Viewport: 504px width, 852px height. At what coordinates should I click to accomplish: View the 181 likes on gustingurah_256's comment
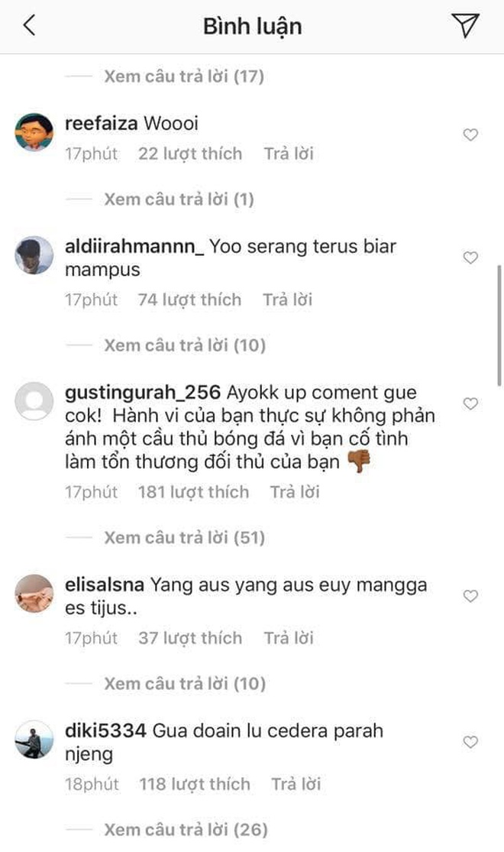(193, 492)
